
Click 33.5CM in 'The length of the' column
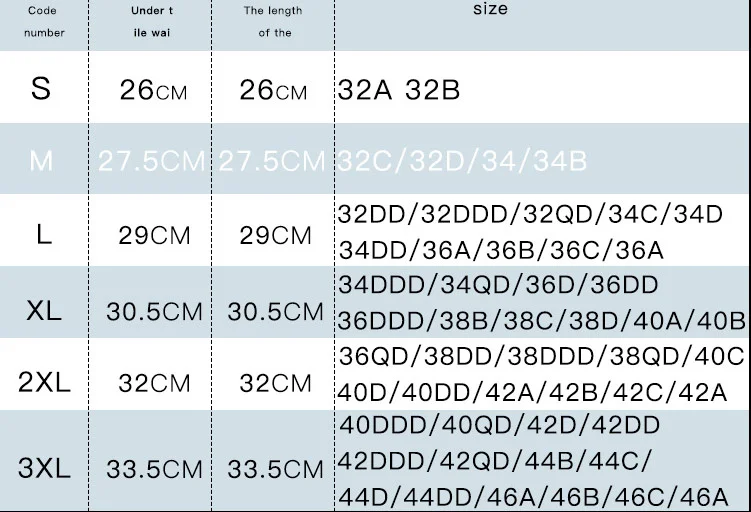pos(275,468)
